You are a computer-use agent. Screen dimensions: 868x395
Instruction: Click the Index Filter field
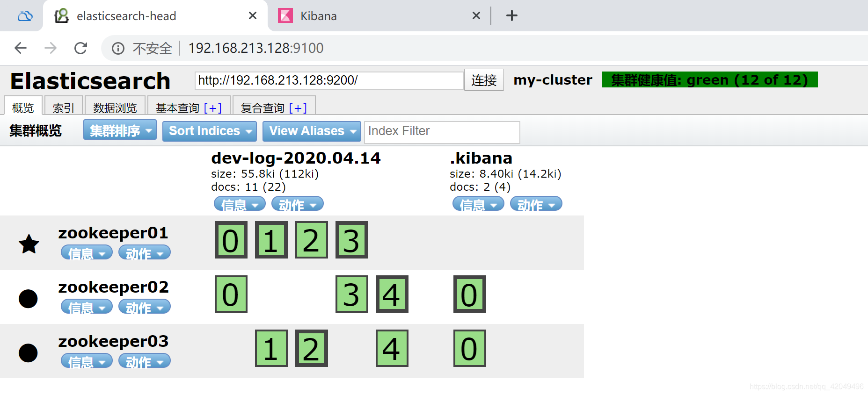[442, 132]
